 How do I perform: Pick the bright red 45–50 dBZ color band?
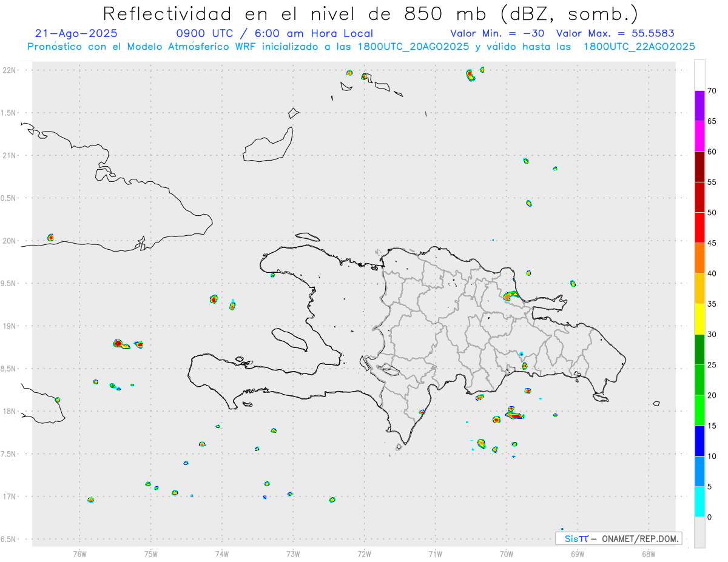(x=699, y=228)
